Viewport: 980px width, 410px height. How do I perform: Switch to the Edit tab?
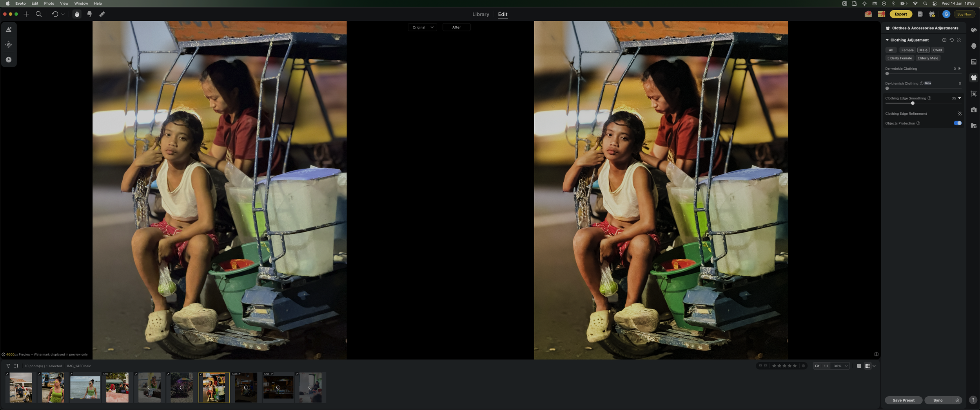503,14
